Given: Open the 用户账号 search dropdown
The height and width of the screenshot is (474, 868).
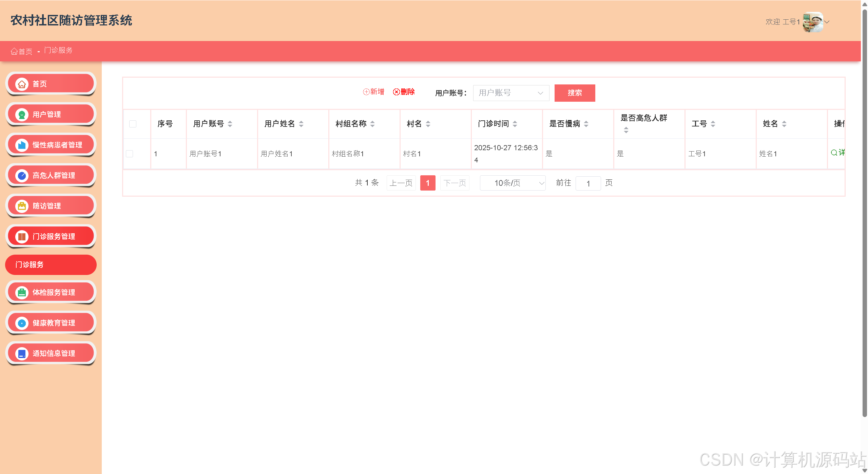Looking at the screenshot, I should [511, 93].
